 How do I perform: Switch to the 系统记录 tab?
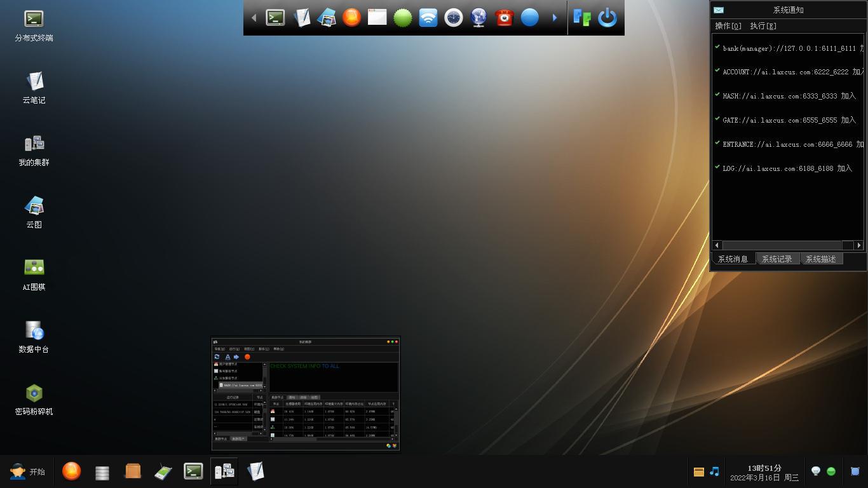[777, 259]
